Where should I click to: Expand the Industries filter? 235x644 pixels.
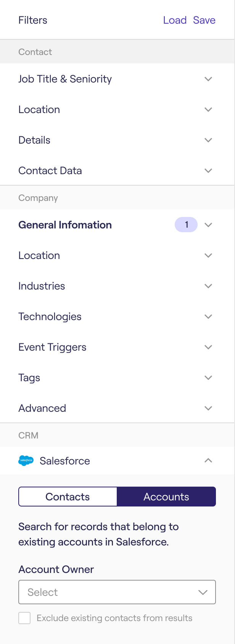(117, 286)
